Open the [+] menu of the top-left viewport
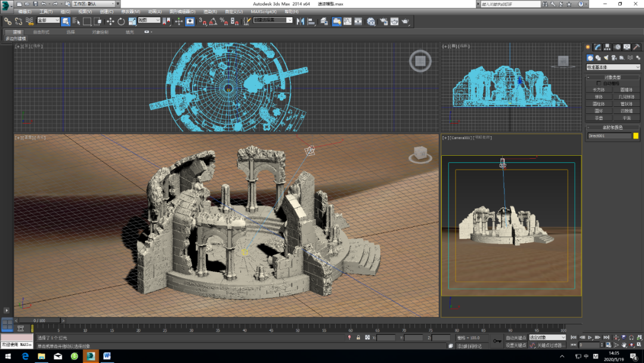Screen dimensions: 644x363 [18, 46]
